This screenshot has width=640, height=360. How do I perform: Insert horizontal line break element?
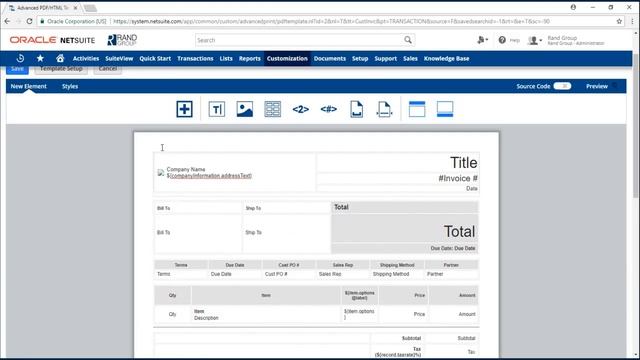[x=384, y=109]
